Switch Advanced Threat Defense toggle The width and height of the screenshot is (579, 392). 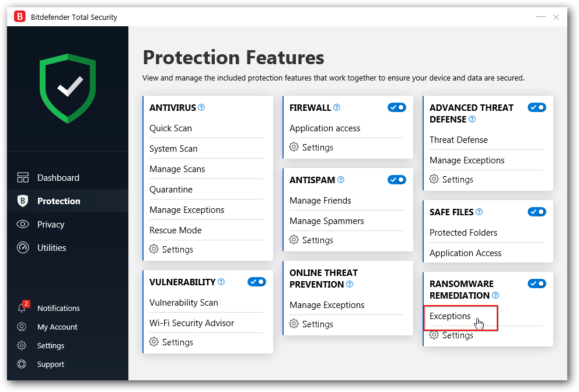537,107
